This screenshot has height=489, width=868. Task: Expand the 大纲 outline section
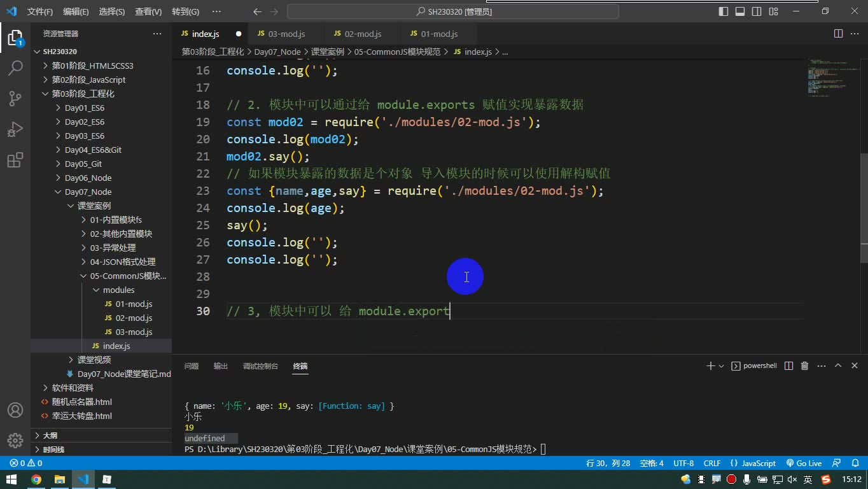[50, 436]
